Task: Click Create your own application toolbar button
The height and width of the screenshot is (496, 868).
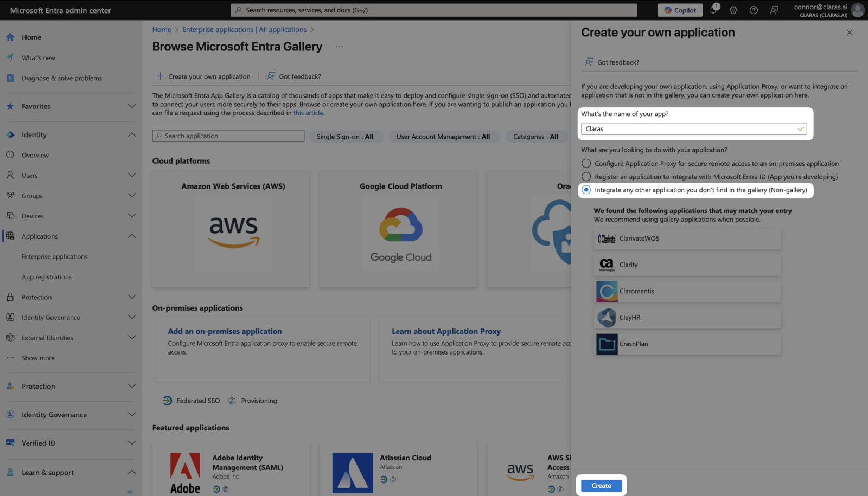Action: 203,76
